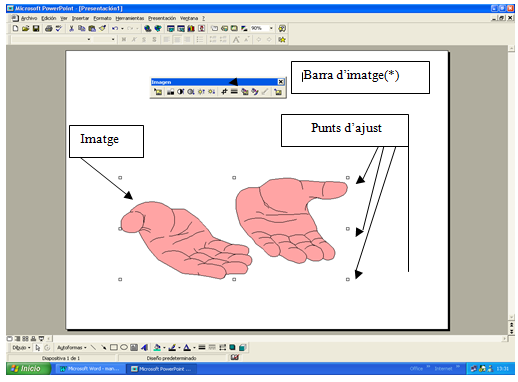Image resolution: width=518 pixels, height=382 pixels.
Task: Open the Edición menu
Action: pyautogui.click(x=49, y=18)
